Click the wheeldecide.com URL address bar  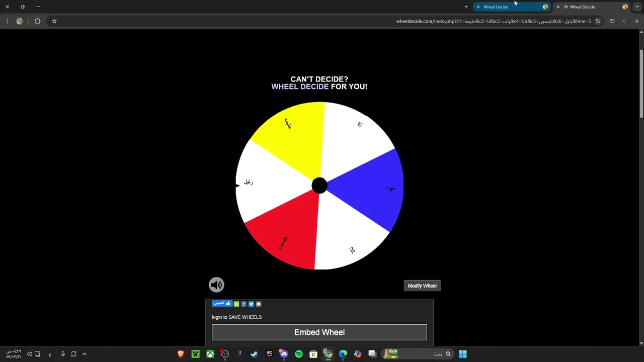pyautogui.click(x=493, y=21)
